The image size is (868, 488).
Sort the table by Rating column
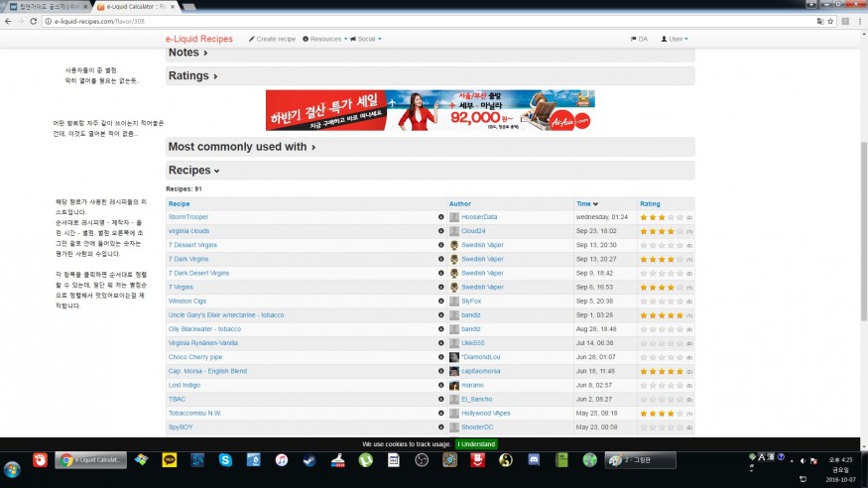(x=650, y=203)
